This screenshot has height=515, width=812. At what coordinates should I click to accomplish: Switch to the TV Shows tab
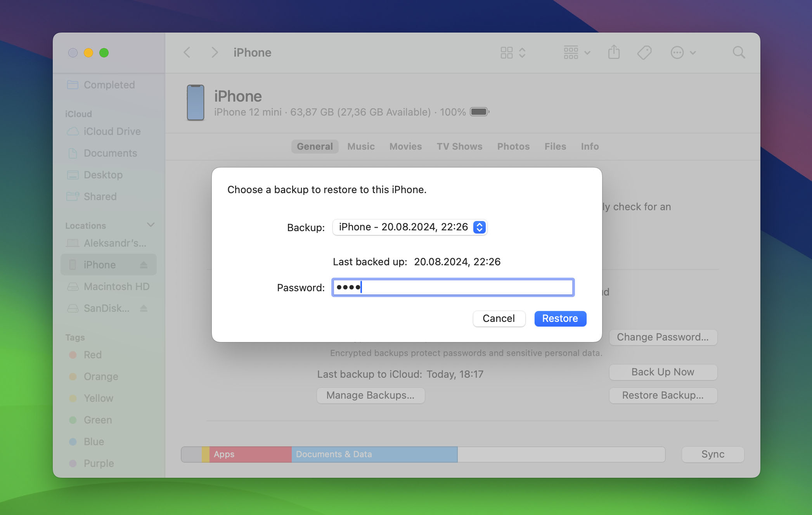459,147
